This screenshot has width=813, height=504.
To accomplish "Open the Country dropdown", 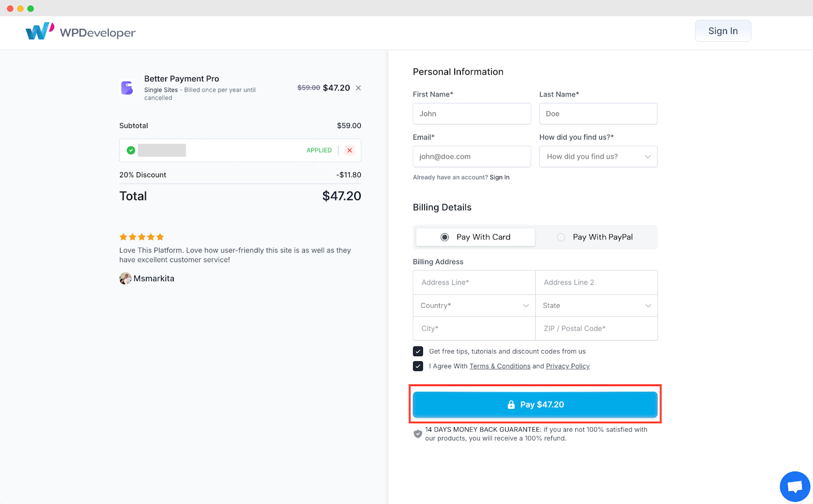I will (x=474, y=306).
